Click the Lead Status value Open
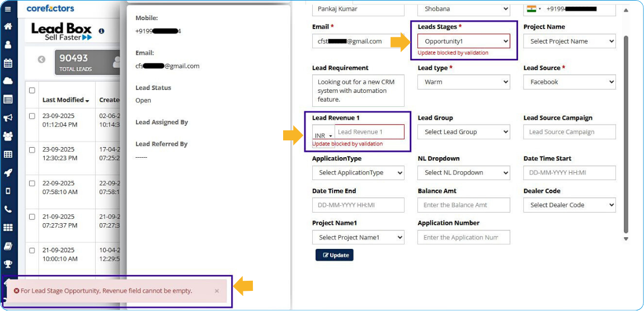Image resolution: width=644 pixels, height=311 pixels. pos(143,100)
